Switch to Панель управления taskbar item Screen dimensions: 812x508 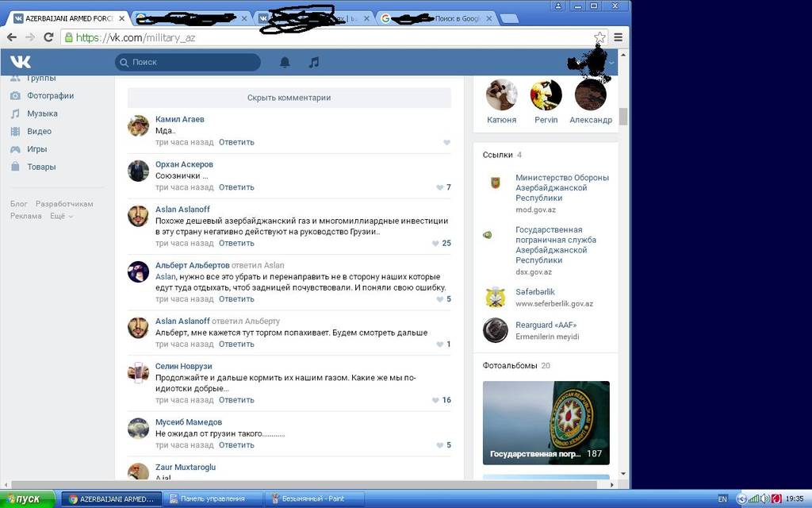[213, 498]
